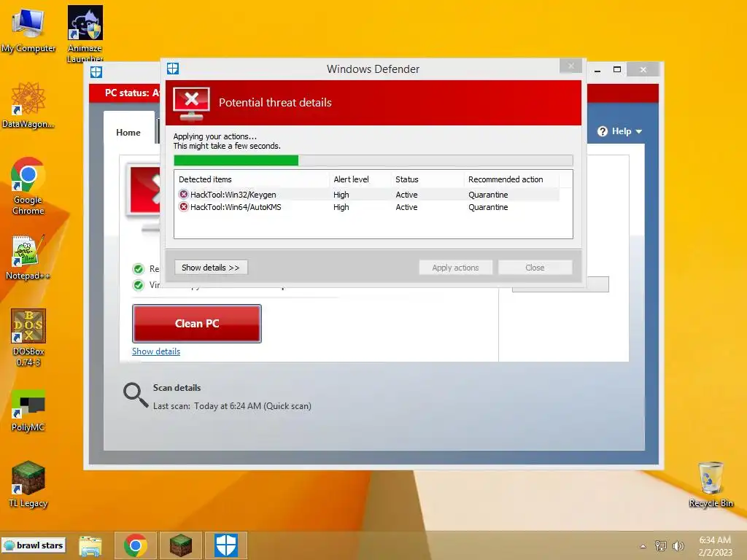Open the taskbar clock showing 6:34 AM
Screen dimensions: 747x560
(x=715, y=546)
